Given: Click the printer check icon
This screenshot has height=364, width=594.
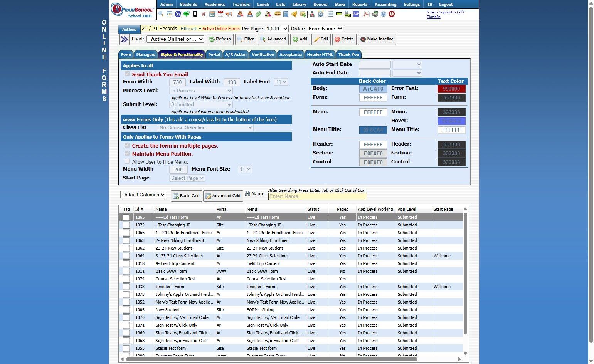Looking at the screenshot, I should coord(348,14).
